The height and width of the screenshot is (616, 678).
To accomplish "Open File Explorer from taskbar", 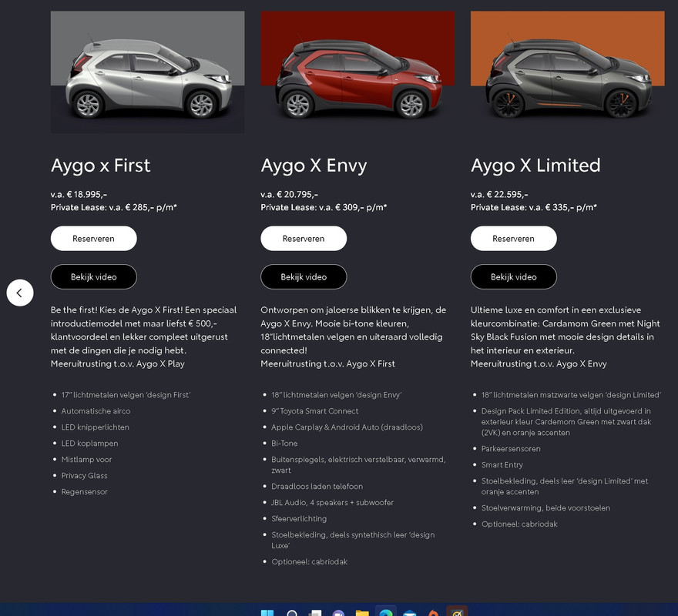I will click(362, 613).
